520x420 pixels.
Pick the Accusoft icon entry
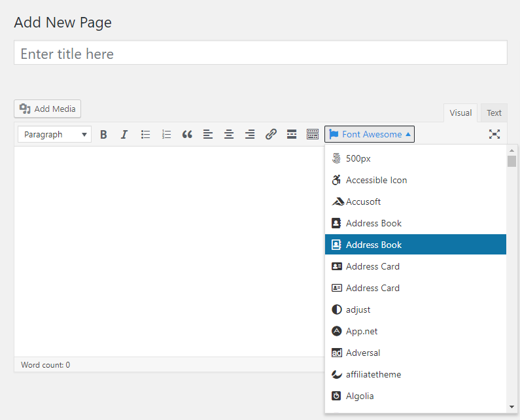(415, 201)
